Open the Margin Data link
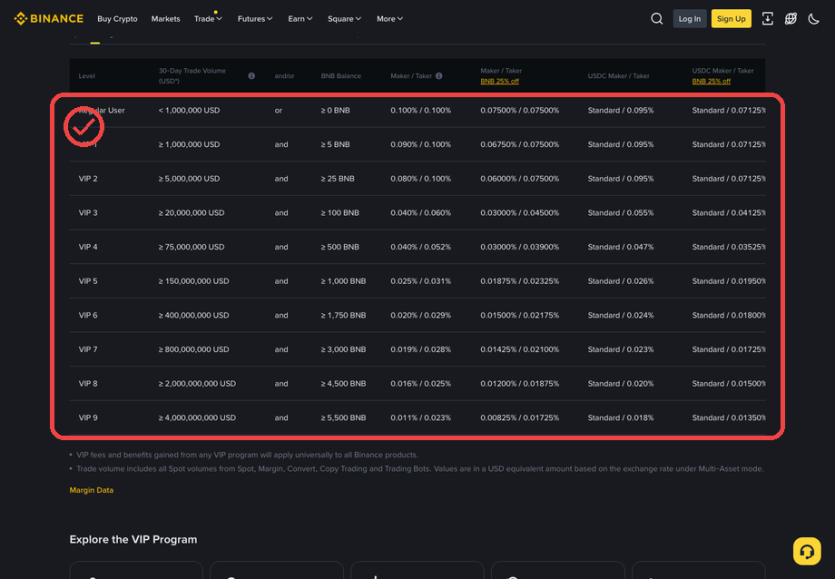This screenshot has height=579, width=835. (91, 490)
